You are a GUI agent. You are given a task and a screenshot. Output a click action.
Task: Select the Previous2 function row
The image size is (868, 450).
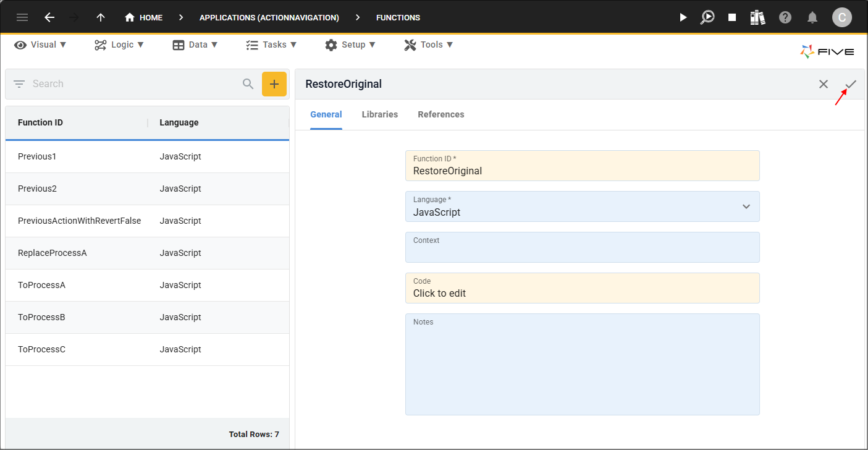[x=147, y=189]
